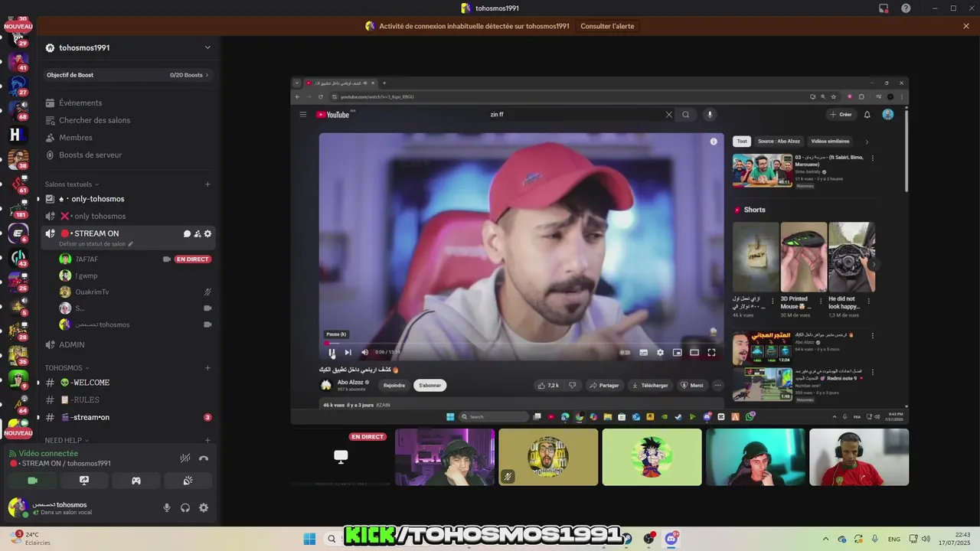Image resolution: width=980 pixels, height=551 pixels.
Task: Search YouTube by voice microphone
Action: click(710, 115)
